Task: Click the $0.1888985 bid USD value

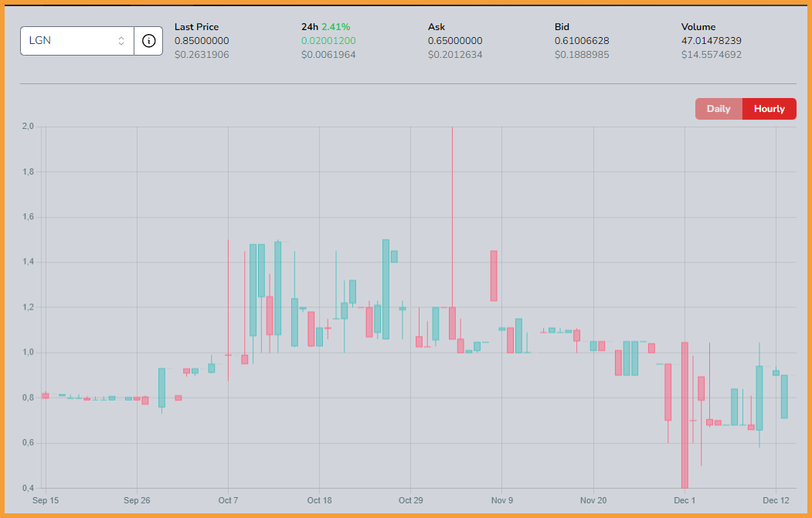Action: point(582,54)
